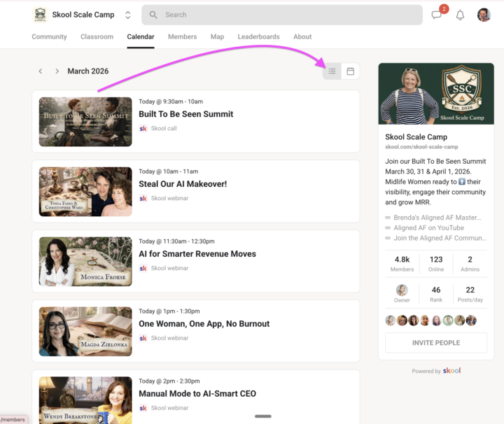The width and height of the screenshot is (504, 424).
Task: Click the Monica Froese thumbnail
Action: [85, 262]
